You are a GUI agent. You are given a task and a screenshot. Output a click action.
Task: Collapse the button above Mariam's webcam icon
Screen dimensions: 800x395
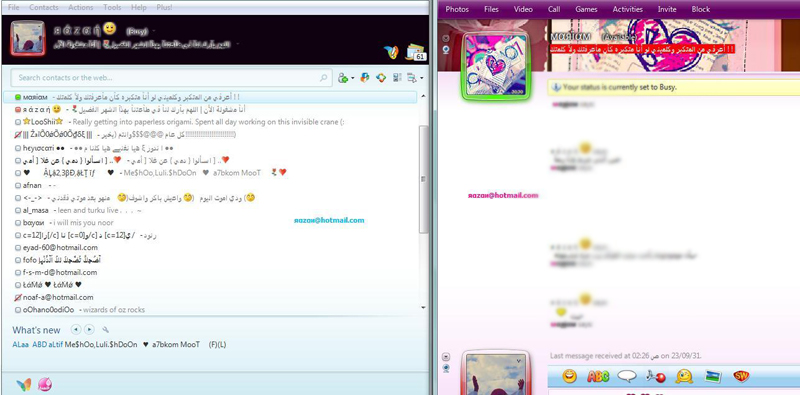tap(446, 38)
